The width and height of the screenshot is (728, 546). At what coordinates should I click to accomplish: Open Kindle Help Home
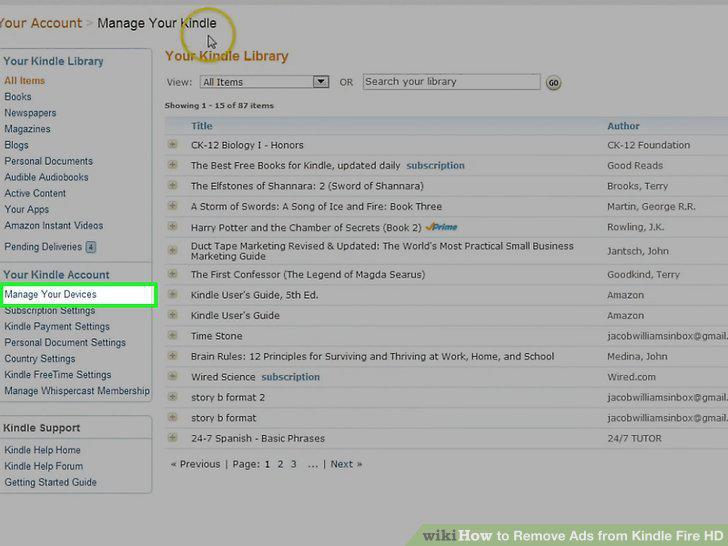pyautogui.click(x=43, y=450)
